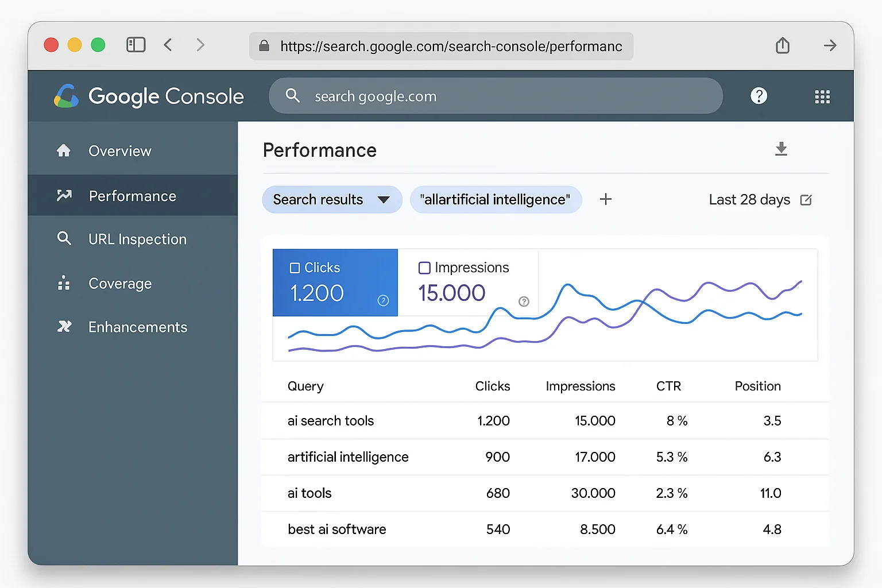Open Enhancements via its arrows icon
Image resolution: width=882 pixels, height=588 pixels.
coord(64,327)
